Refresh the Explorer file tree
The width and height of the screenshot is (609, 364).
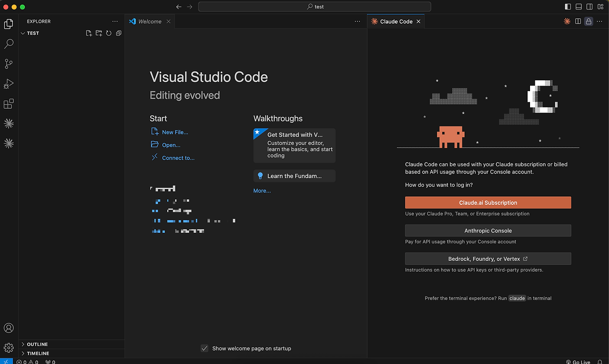[109, 33]
